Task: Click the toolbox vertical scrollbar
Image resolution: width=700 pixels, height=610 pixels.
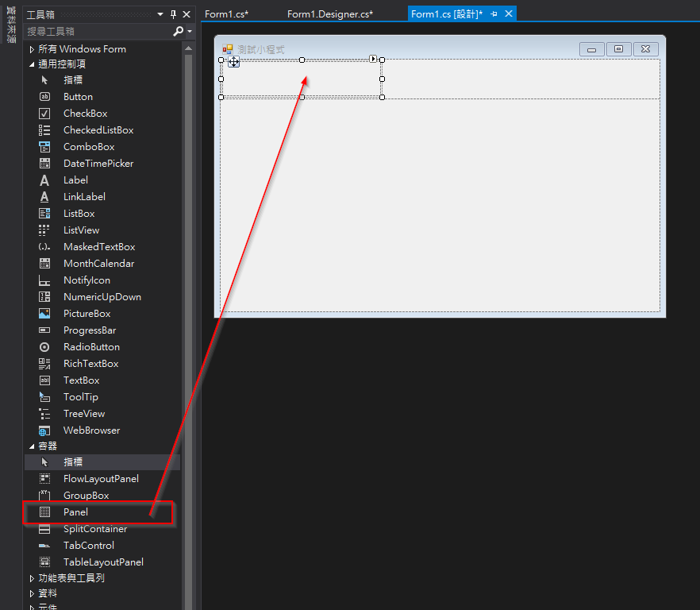Action: 189,238
